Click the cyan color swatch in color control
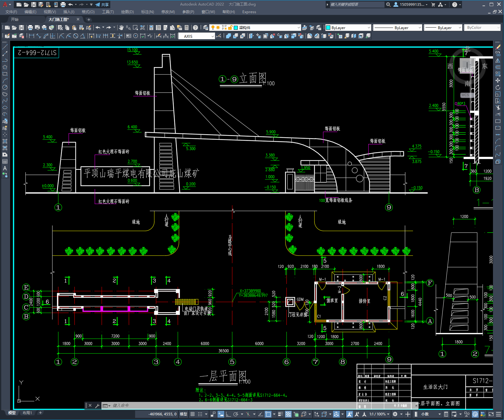504x420 pixels. tap(328, 28)
